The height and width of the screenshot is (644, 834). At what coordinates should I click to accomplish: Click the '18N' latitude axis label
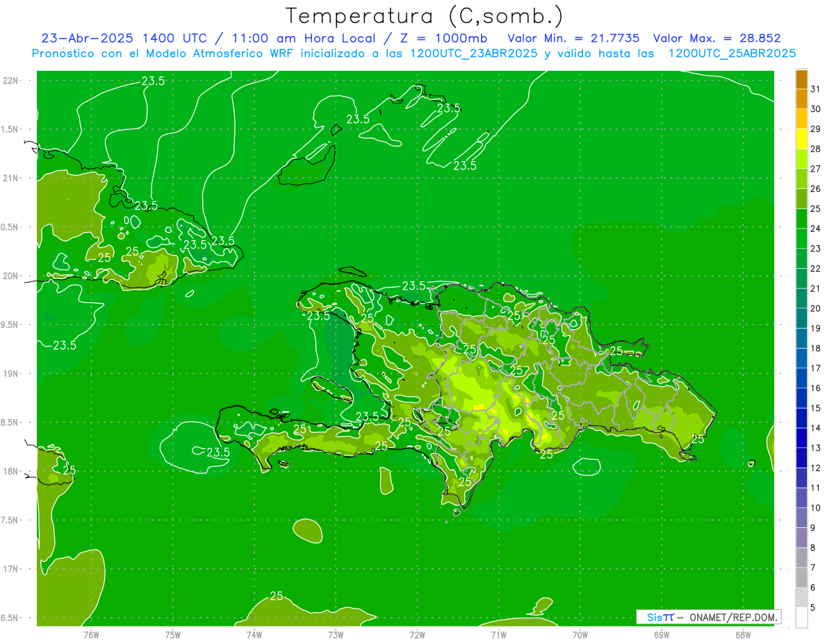point(10,471)
